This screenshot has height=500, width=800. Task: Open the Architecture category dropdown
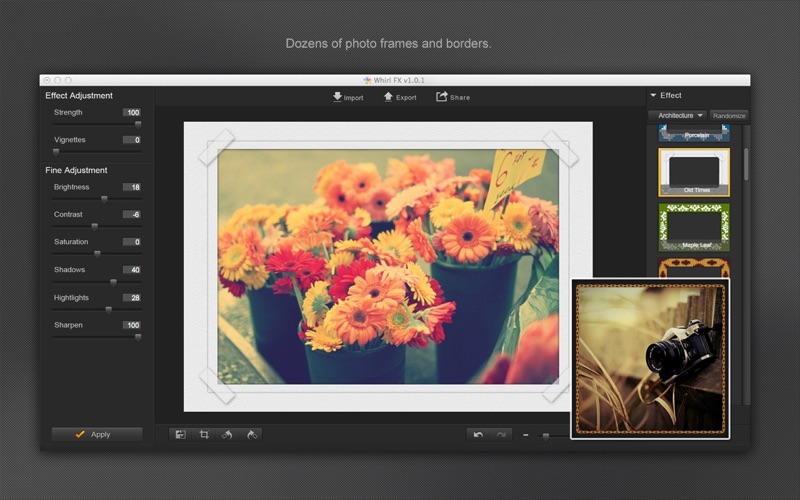(680, 116)
